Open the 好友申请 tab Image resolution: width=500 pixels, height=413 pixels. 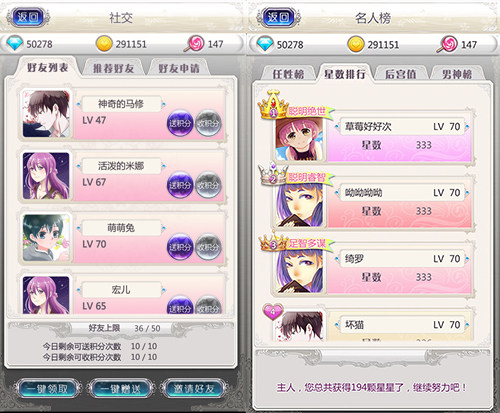click(179, 68)
